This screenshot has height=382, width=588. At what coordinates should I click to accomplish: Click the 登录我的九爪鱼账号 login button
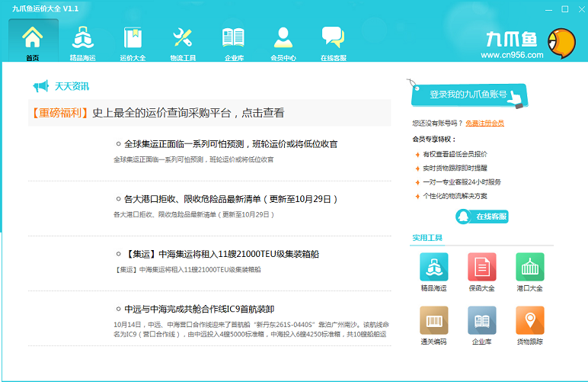coord(469,95)
